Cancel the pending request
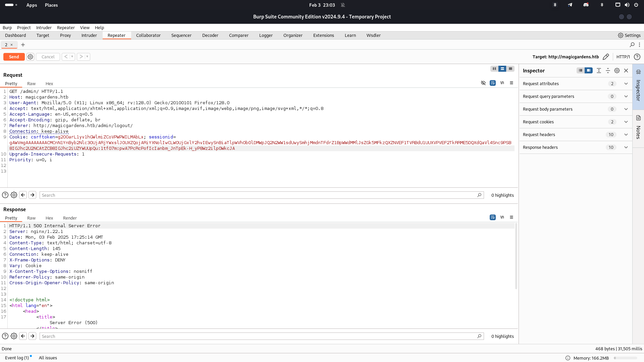 tap(48, 57)
